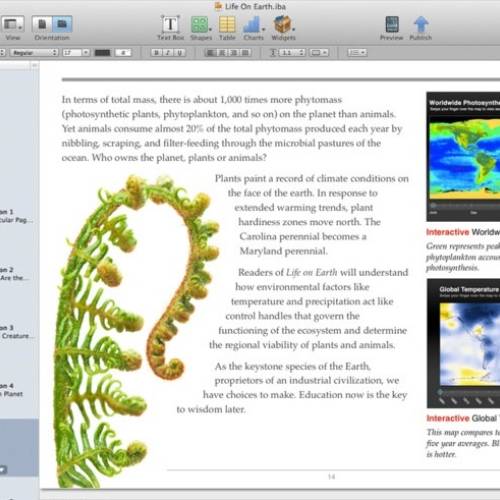Toggle bold formatting
Screen dimensions: 500x500
[x=156, y=53]
